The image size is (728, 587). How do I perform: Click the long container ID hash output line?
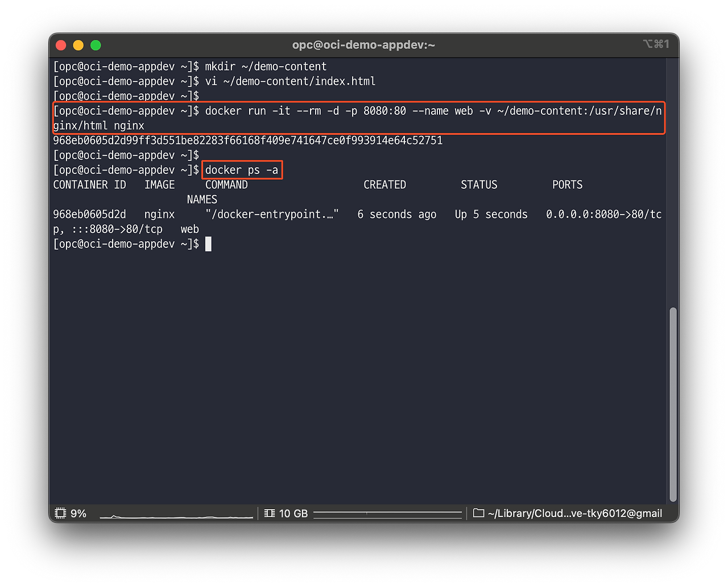247,140
